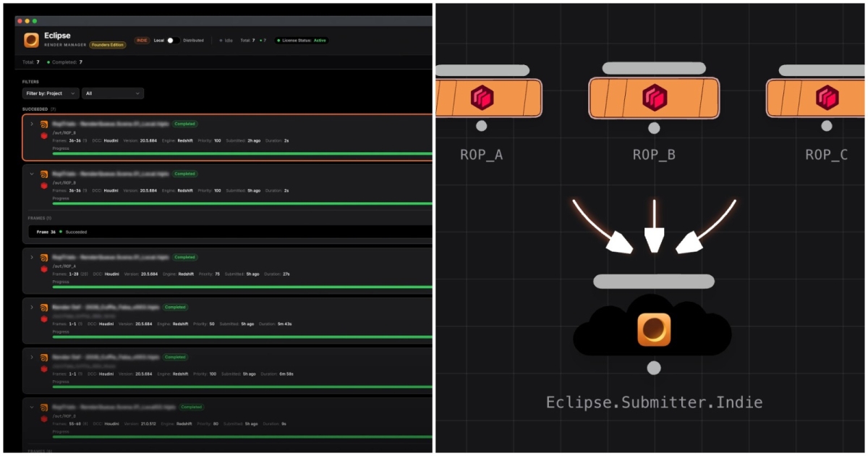Click the output connector dot below ROP_B node
The image size is (868, 456).
[654, 128]
